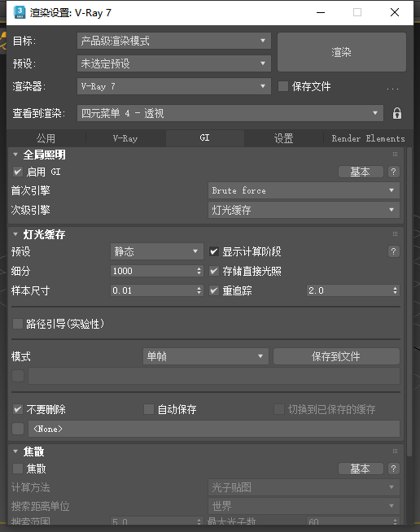Click grip handle of 焦散 rollout
This screenshot has width=420, height=532.
coord(395,451)
